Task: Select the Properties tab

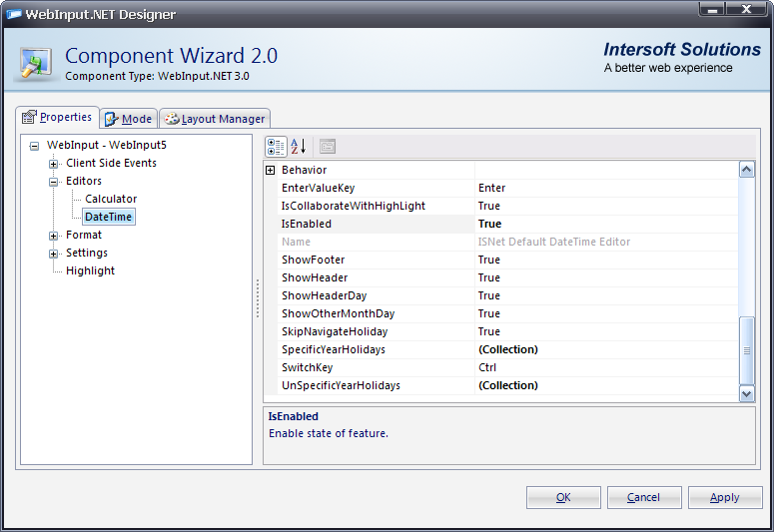Action: coord(57,118)
